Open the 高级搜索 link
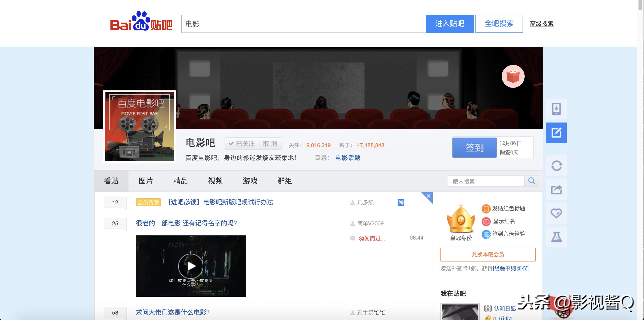This screenshot has width=644, height=320. (x=542, y=24)
